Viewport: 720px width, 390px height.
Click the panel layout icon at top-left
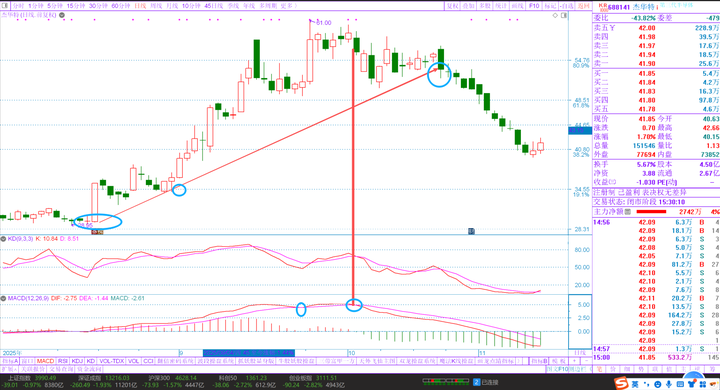coord(4,6)
